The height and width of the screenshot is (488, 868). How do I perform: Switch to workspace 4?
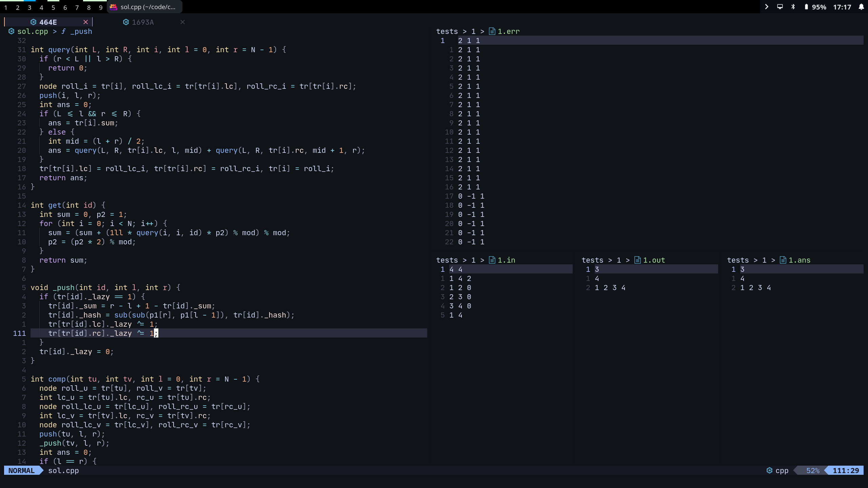[41, 7]
